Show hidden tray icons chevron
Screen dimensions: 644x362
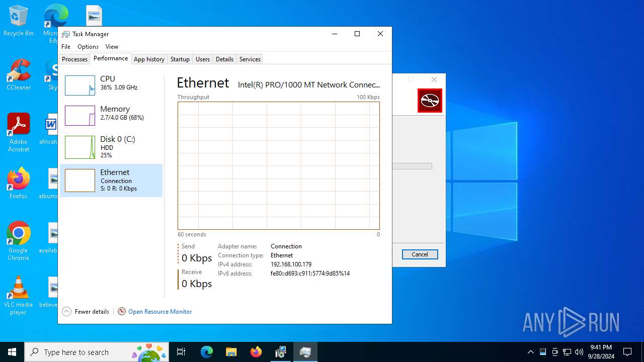[x=530, y=352]
